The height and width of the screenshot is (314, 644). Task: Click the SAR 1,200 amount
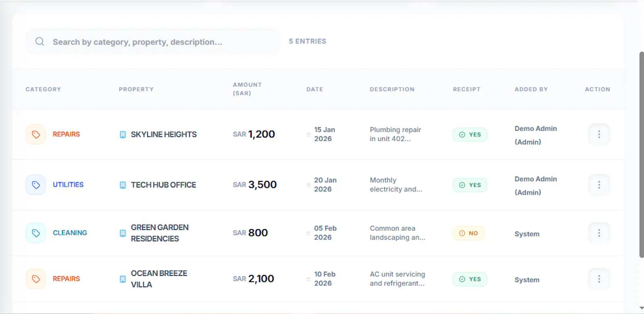(254, 134)
